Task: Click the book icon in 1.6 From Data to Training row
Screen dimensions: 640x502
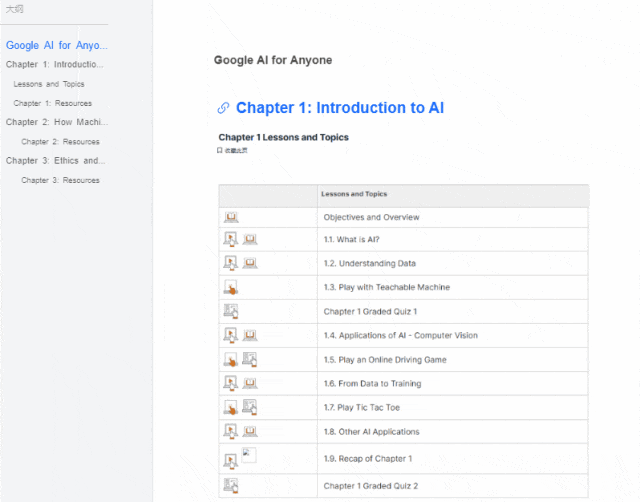Action: point(250,383)
